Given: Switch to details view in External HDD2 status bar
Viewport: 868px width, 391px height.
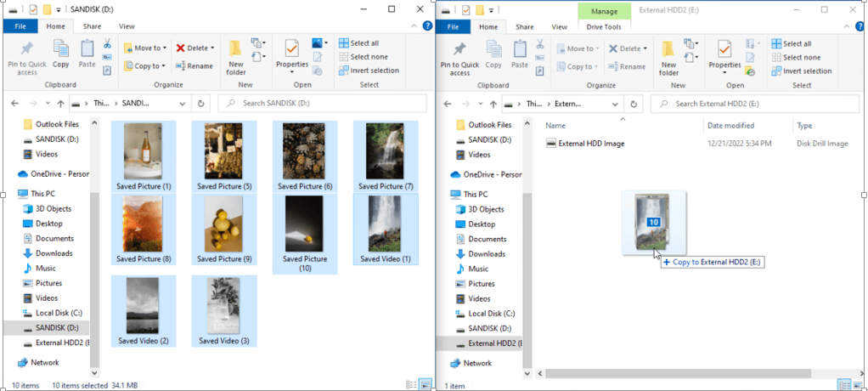Looking at the screenshot, I should pyautogui.click(x=843, y=384).
